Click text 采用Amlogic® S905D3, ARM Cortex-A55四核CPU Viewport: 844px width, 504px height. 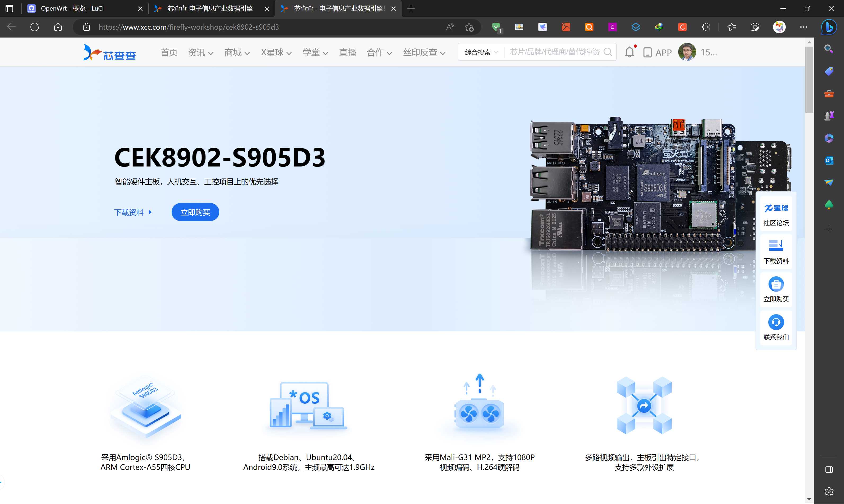point(145,462)
